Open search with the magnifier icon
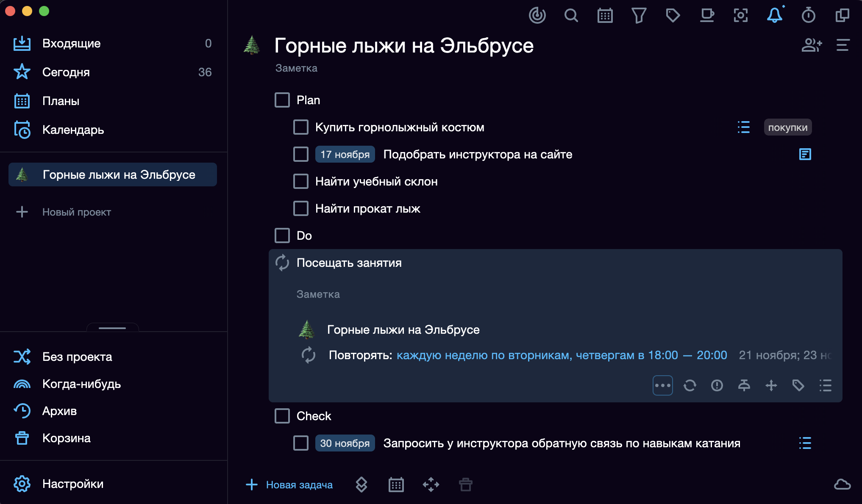This screenshot has width=862, height=504. click(571, 16)
